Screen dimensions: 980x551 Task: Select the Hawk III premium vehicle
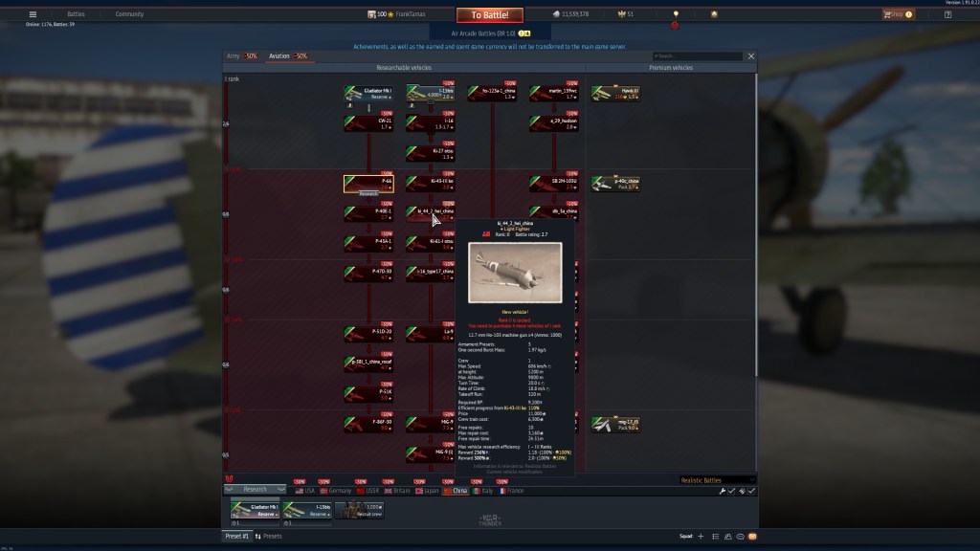615,94
